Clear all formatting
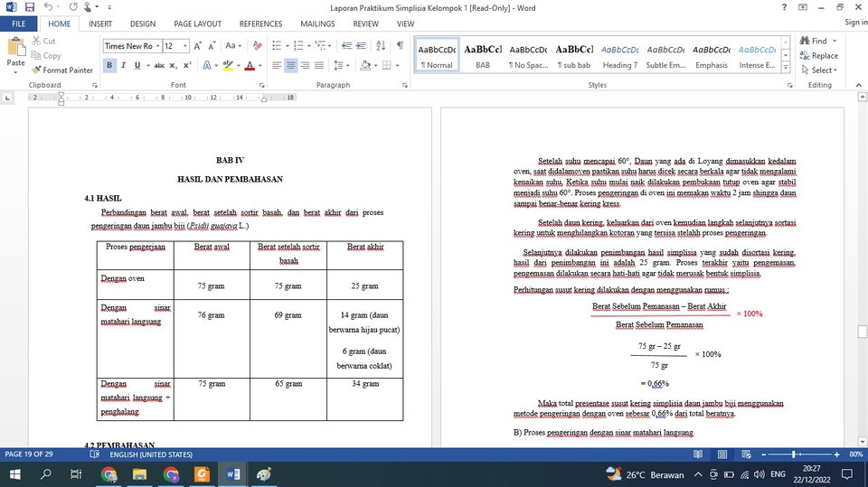Viewport: 868px width, 487px height. (x=258, y=46)
